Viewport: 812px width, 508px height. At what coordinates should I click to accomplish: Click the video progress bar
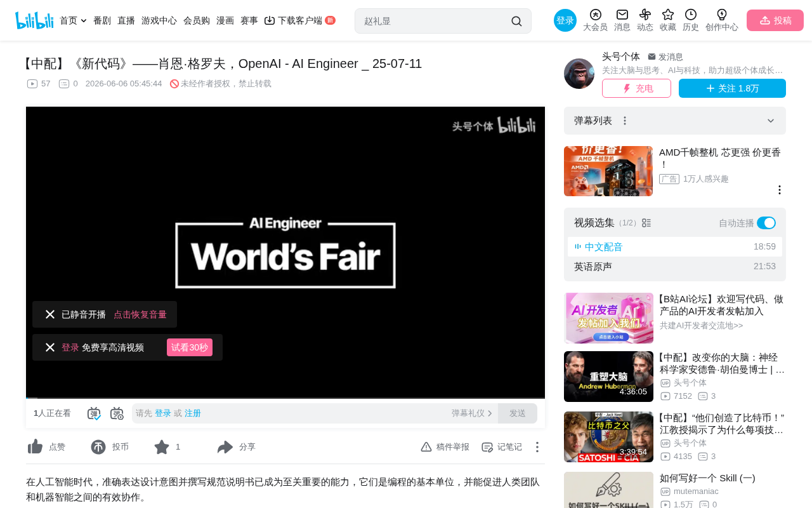tap(285, 398)
